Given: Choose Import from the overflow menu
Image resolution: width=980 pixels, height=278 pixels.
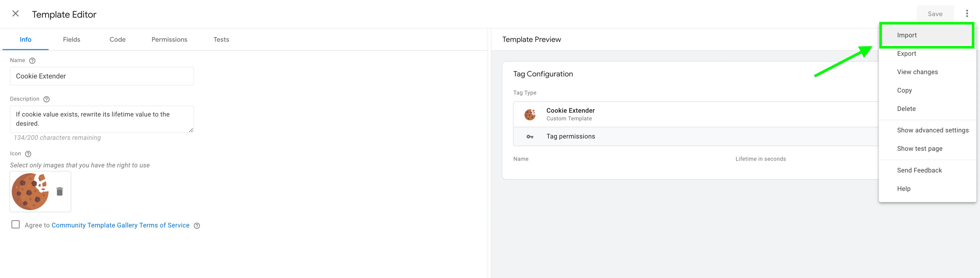Looking at the screenshot, I should [927, 35].
